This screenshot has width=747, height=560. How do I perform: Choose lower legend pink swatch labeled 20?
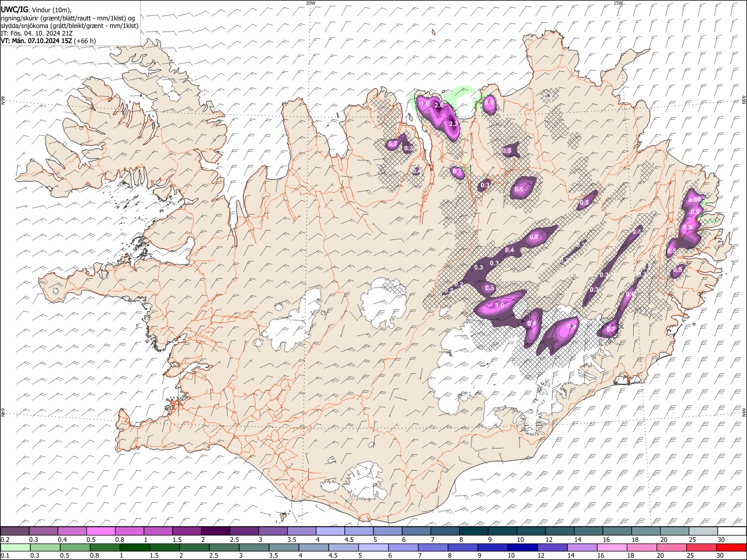point(671,547)
